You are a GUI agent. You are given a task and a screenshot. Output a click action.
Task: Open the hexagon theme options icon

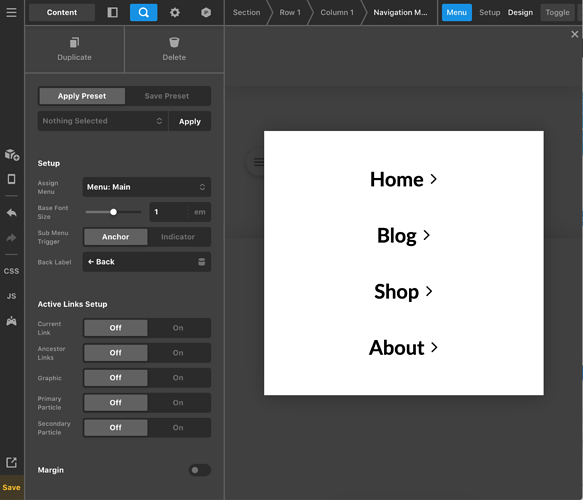[206, 12]
